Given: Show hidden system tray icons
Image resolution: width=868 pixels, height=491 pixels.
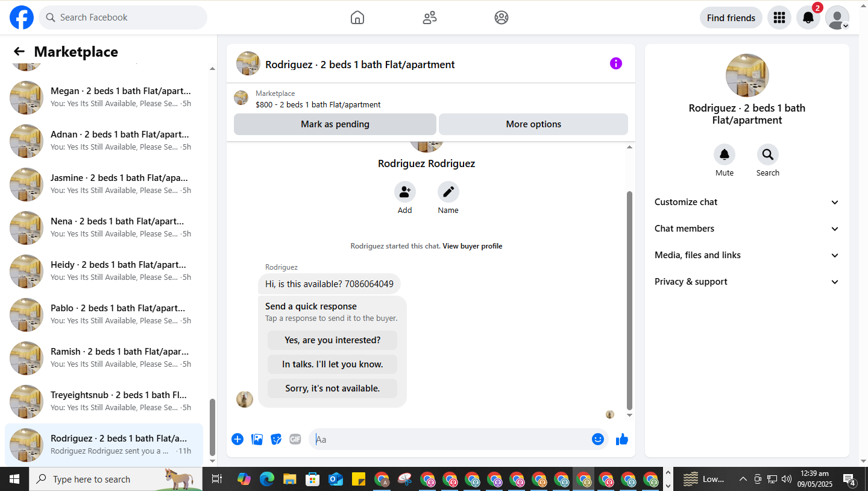Looking at the screenshot, I should click(x=743, y=479).
